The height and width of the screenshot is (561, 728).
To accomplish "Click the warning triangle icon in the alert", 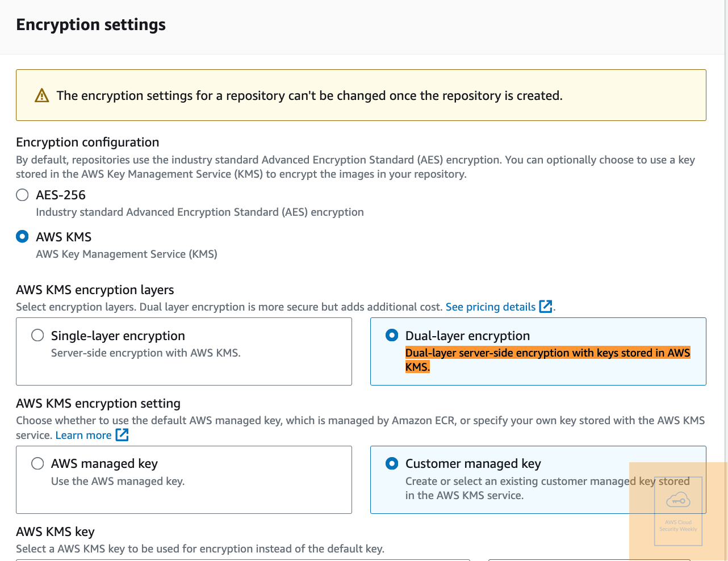I will pyautogui.click(x=42, y=95).
